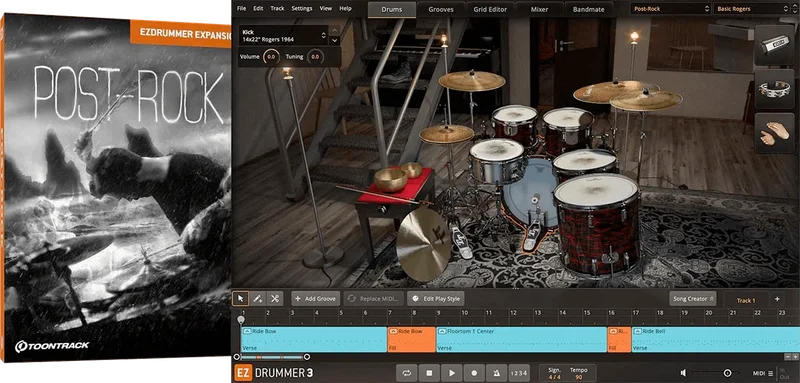
Task: Expand the Song Creator panel
Action: [692, 299]
